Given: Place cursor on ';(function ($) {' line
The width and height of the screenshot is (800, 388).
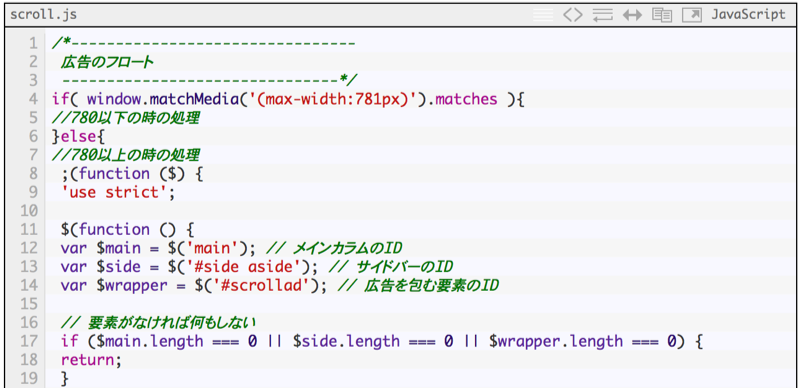Looking at the screenshot, I should [133, 174].
